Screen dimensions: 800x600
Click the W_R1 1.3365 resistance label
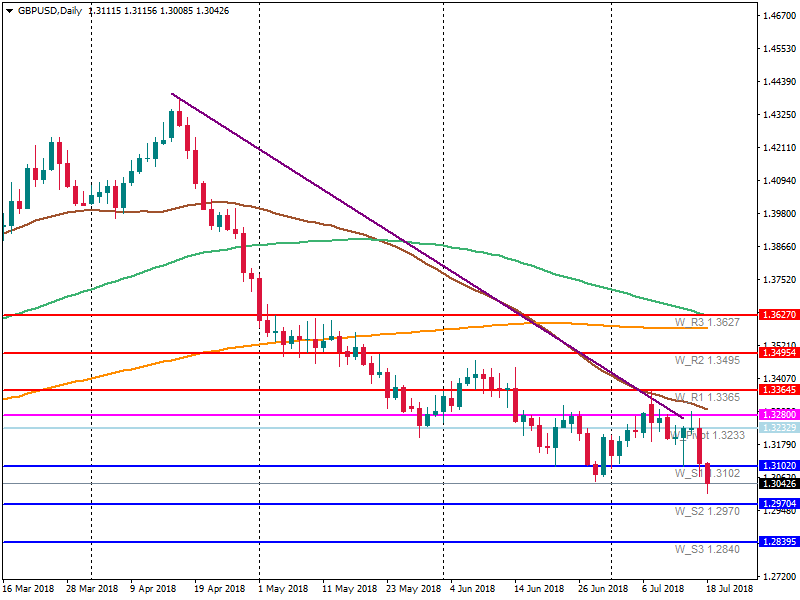coord(706,397)
